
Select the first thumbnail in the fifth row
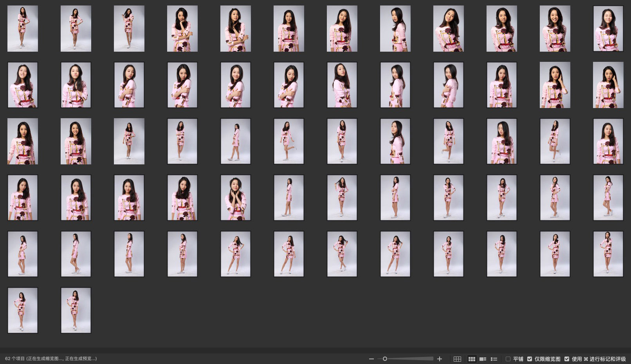tap(23, 254)
